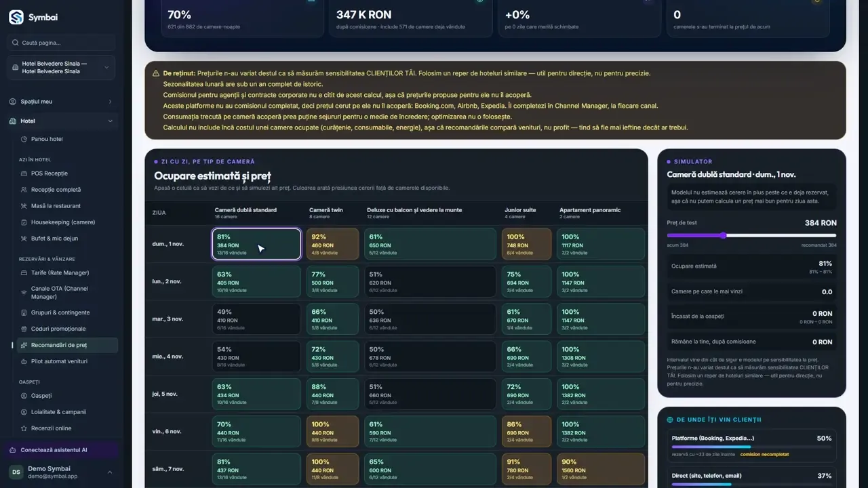Open Masă la restaurant

coord(56,206)
